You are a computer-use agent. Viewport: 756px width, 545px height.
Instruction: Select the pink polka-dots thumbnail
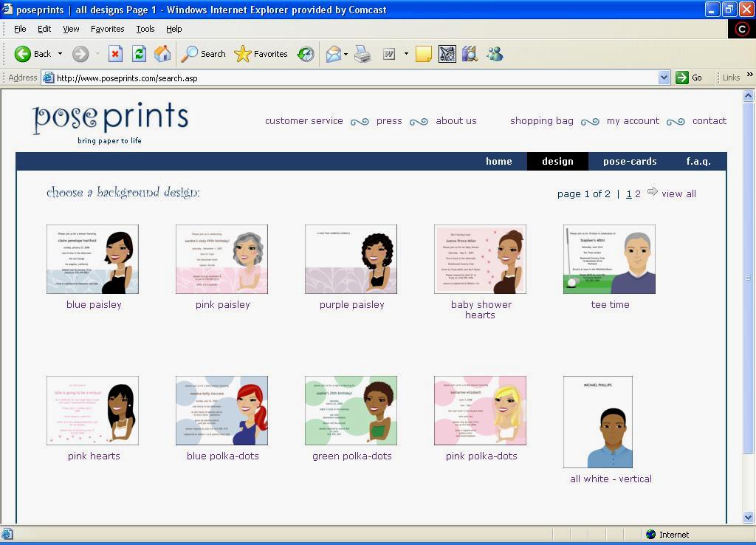click(x=480, y=411)
